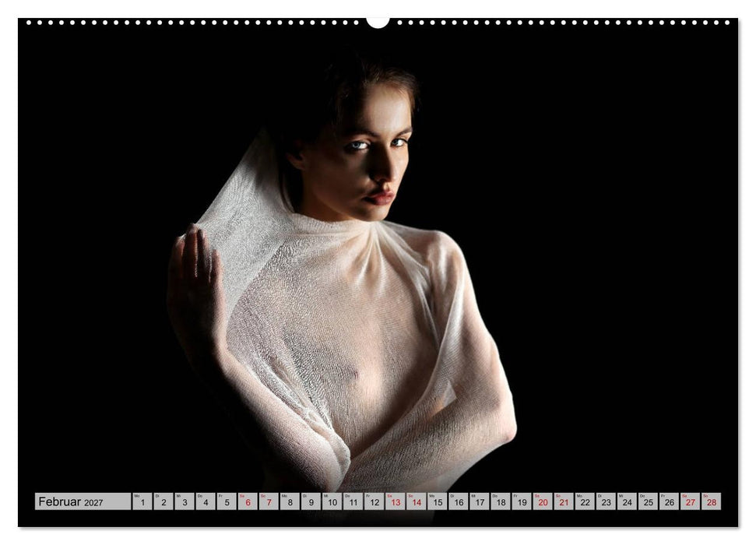The image size is (756, 545).
Task: Select day 24 in the calendar strip
Action: [628, 501]
